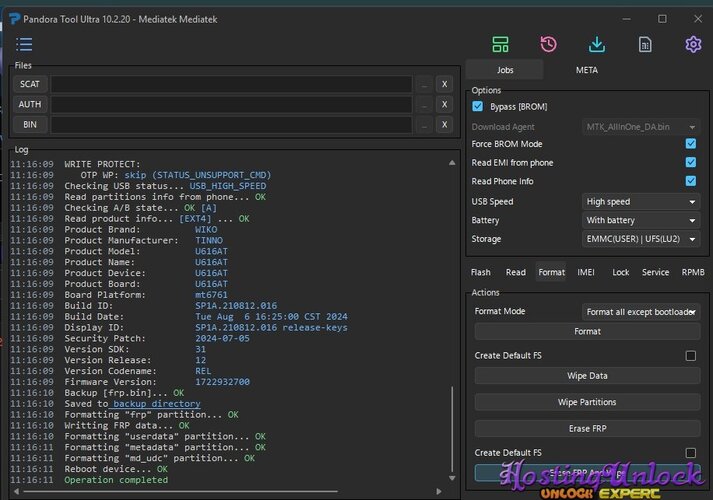Image resolution: width=713 pixels, height=500 pixels.
Task: Browse for BIN file with ellipsis button
Action: pyautogui.click(x=424, y=124)
